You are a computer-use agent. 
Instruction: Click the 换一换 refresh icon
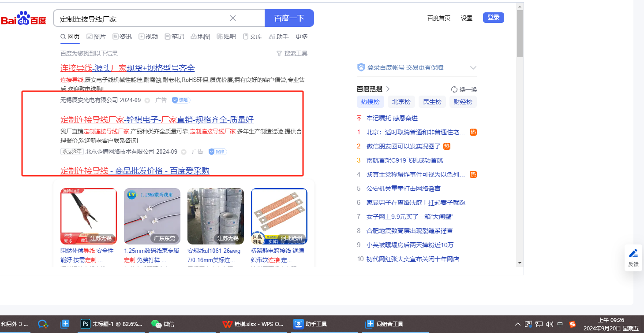click(454, 89)
